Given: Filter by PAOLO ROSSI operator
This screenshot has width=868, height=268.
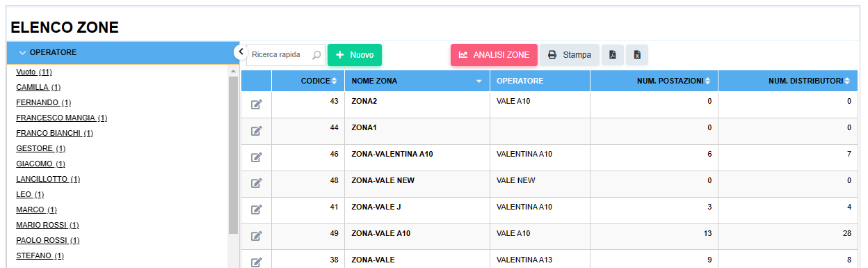Looking at the screenshot, I should click(x=47, y=240).
